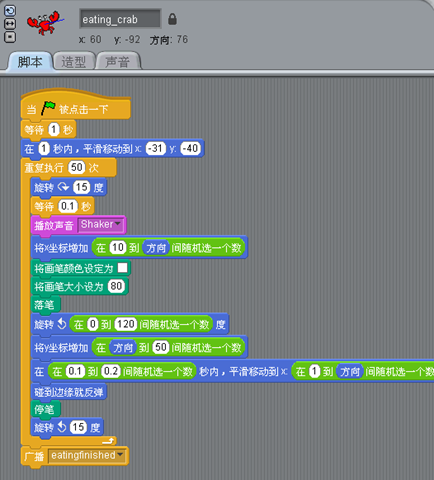Switch to the 脚本 (Scripts) tab
The image size is (434, 480).
coord(30,62)
